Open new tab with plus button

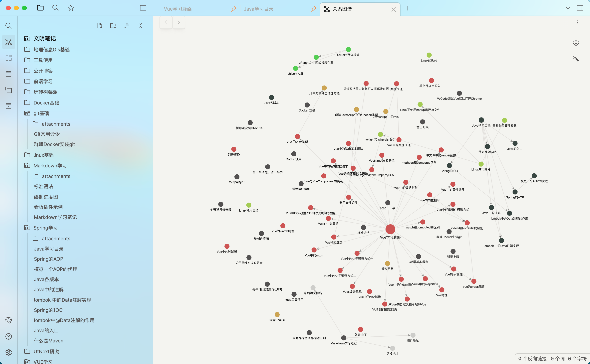408,8
